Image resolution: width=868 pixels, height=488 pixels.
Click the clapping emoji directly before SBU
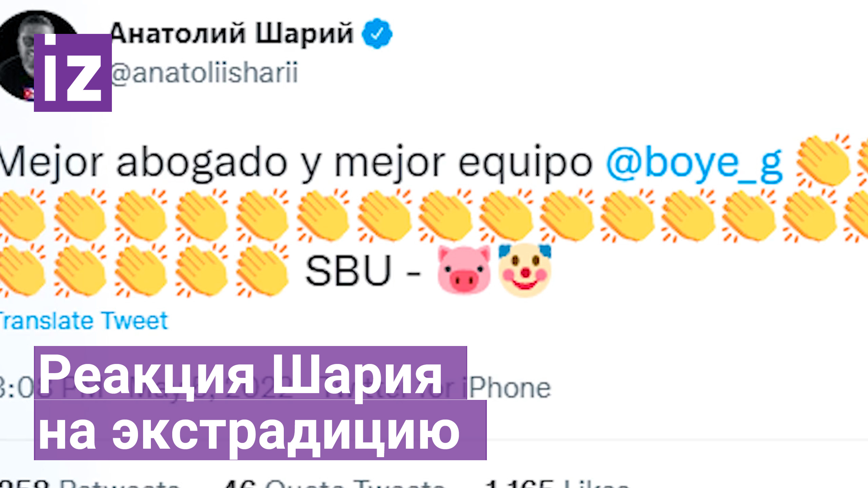(x=262, y=270)
